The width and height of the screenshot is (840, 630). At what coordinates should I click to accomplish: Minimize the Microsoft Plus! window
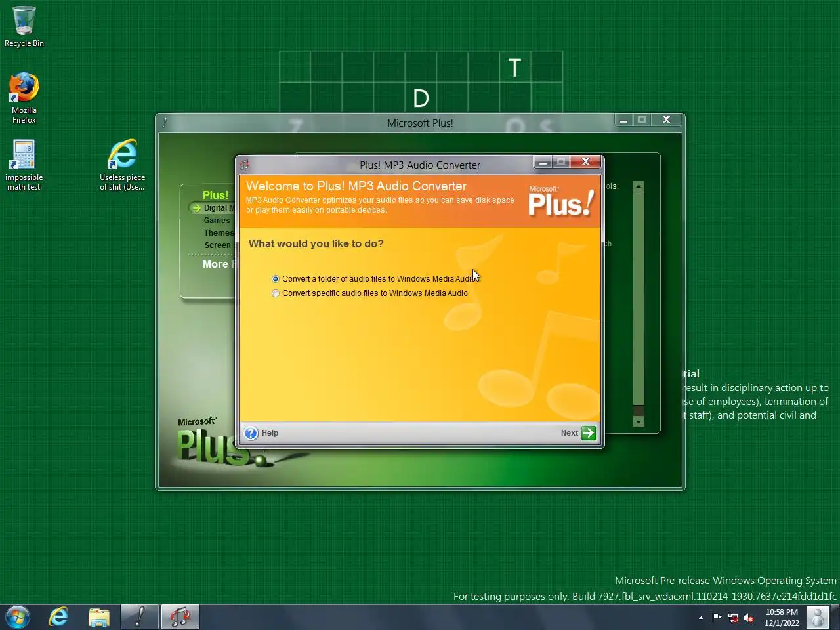tap(623, 120)
